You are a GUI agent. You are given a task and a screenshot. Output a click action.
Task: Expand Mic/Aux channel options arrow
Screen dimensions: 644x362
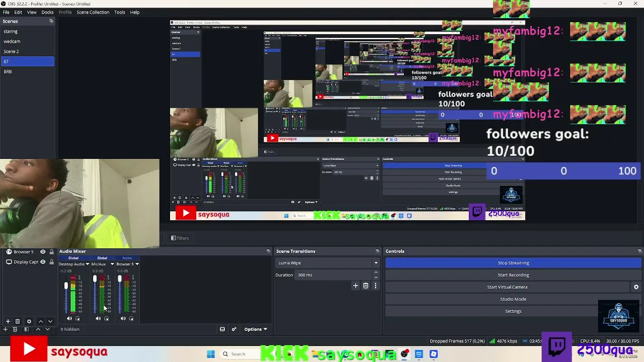click(x=112, y=264)
